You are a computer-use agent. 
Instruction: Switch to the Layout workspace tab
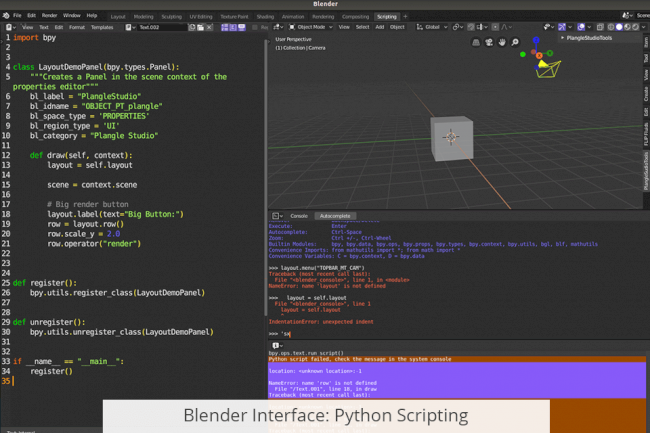(118, 17)
